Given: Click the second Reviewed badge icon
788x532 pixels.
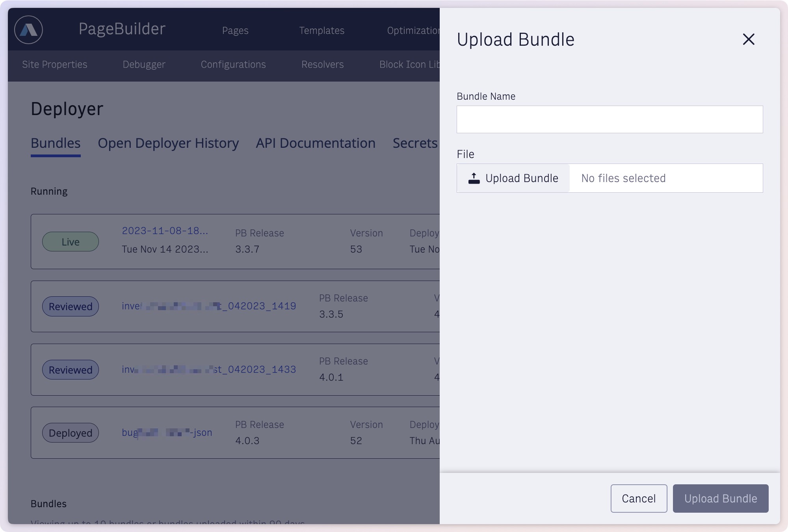Looking at the screenshot, I should point(70,369).
